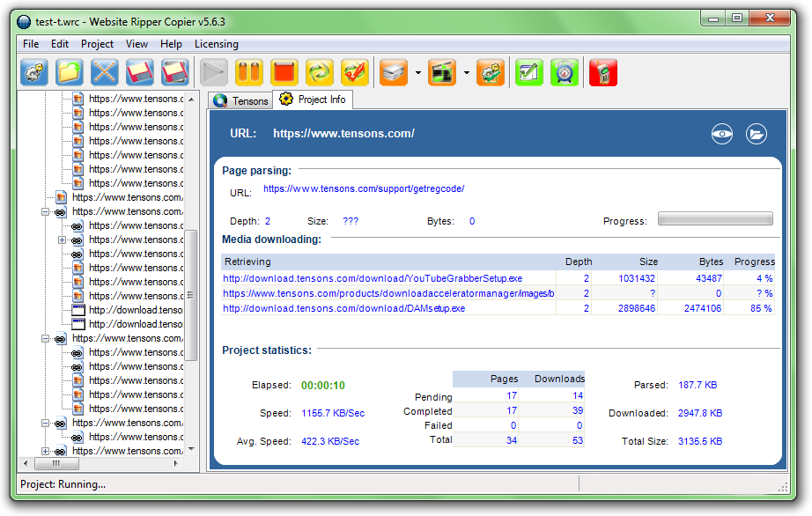The width and height of the screenshot is (812, 516).
Task: Open the Licensing menu
Action: coord(217,44)
